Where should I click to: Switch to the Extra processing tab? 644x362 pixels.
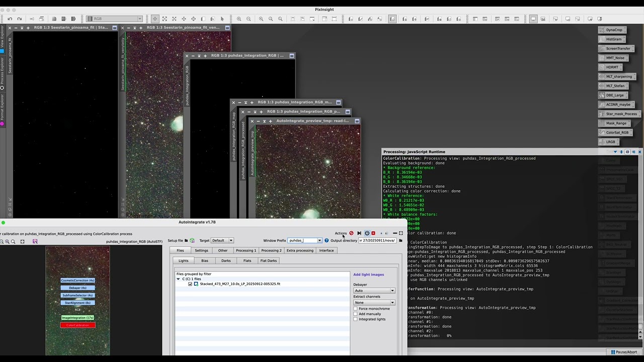pyautogui.click(x=300, y=250)
